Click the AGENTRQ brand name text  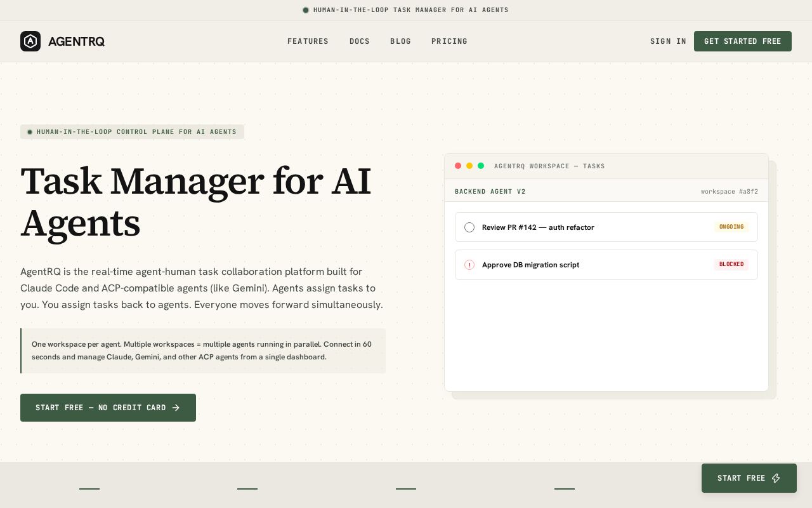click(x=76, y=41)
